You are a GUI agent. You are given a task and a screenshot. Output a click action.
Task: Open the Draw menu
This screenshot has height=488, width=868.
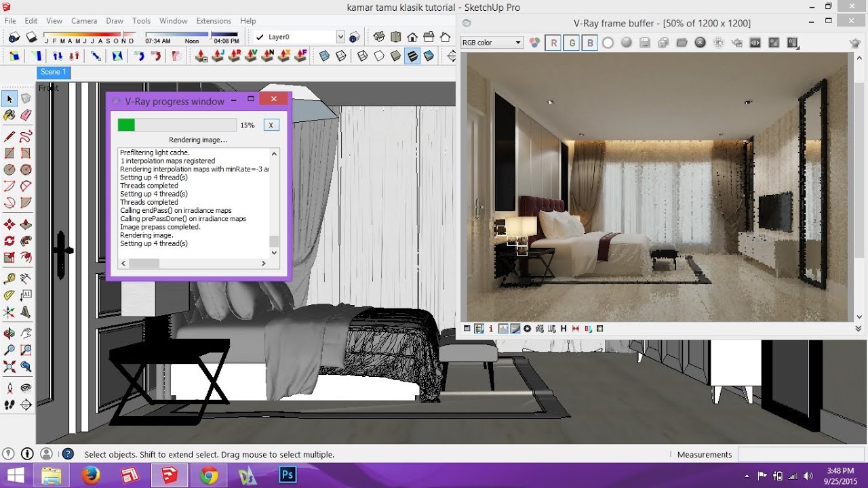pos(115,21)
